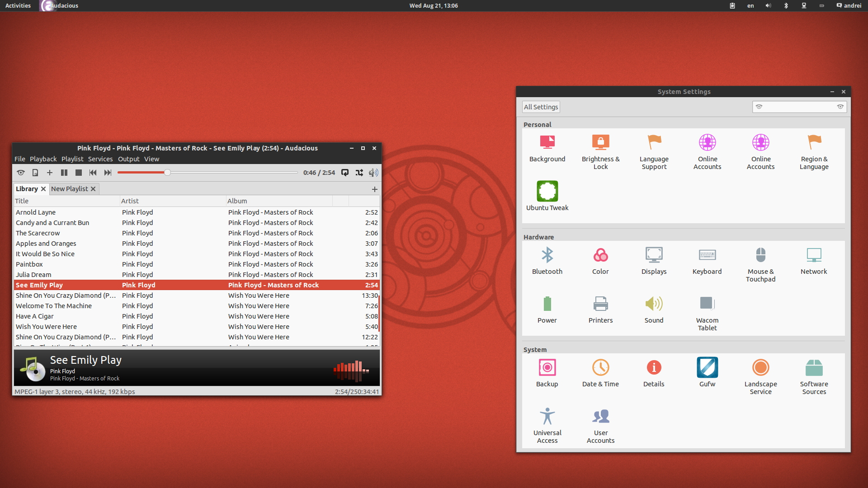The image size is (868, 488).
Task: Open Keyboard settings panel
Action: [x=708, y=261]
